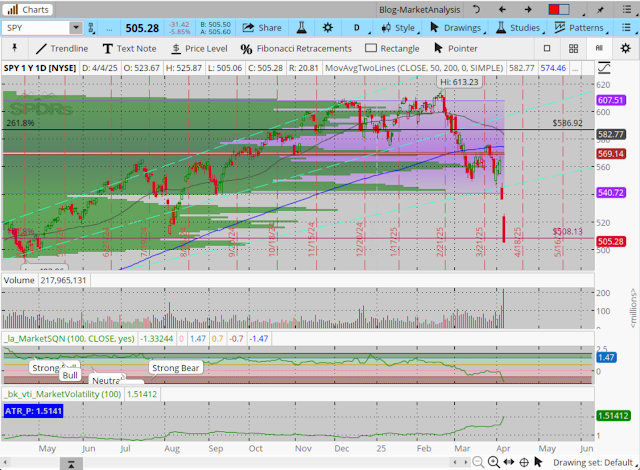Open drawing toolbar settings gear
The width and height of the screenshot is (640, 470).
[625, 49]
